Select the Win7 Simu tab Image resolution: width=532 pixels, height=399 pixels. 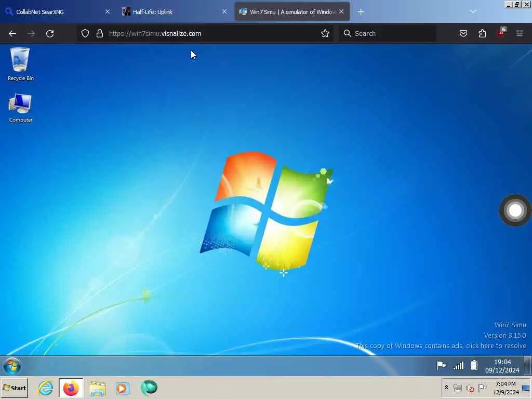[x=292, y=12]
